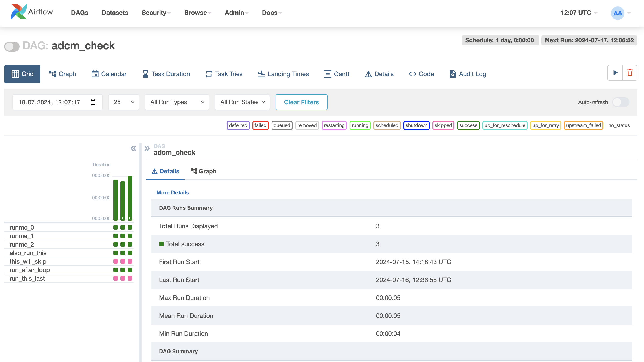The height and width of the screenshot is (362, 644).
Task: Enable the Auto-refresh switch
Action: pyautogui.click(x=620, y=102)
